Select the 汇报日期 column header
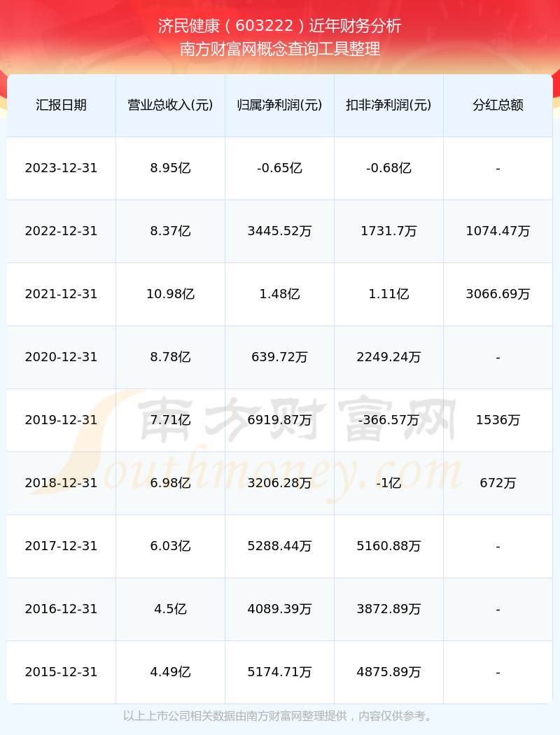The width and height of the screenshot is (560, 735). (x=62, y=105)
